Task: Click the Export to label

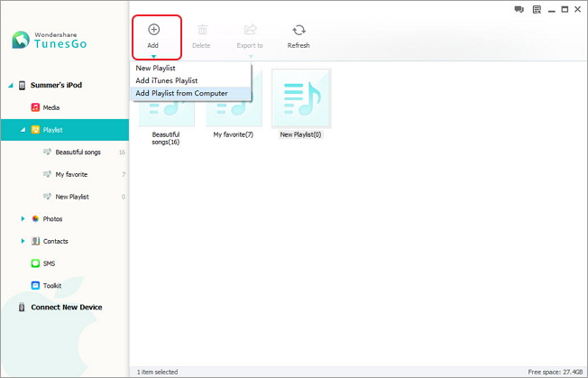Action: tap(250, 45)
